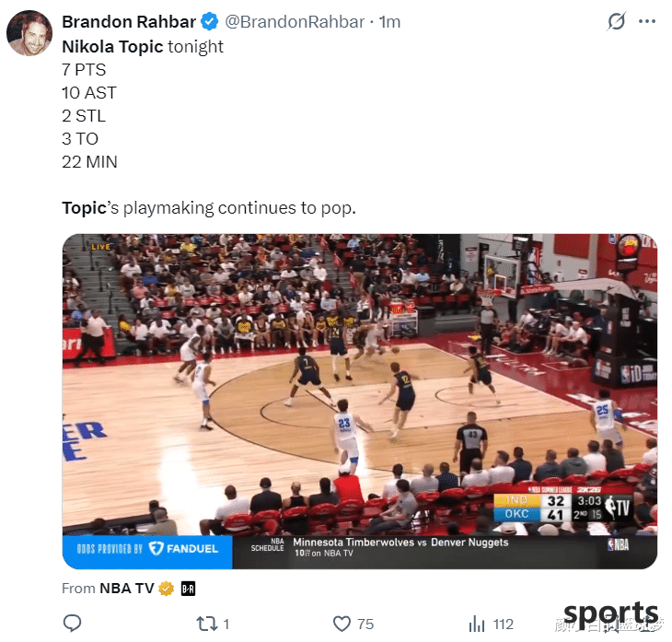Open view analytics bar chart icon
The height and width of the screenshot is (642, 672).
point(477,624)
